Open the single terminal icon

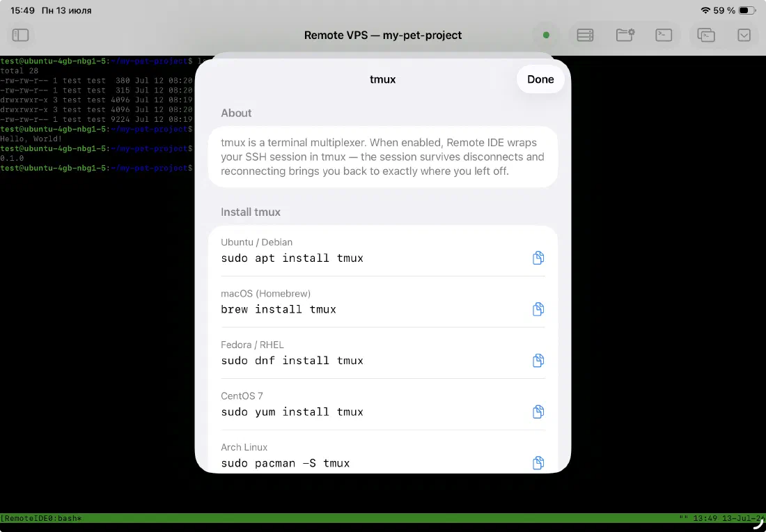(x=664, y=36)
